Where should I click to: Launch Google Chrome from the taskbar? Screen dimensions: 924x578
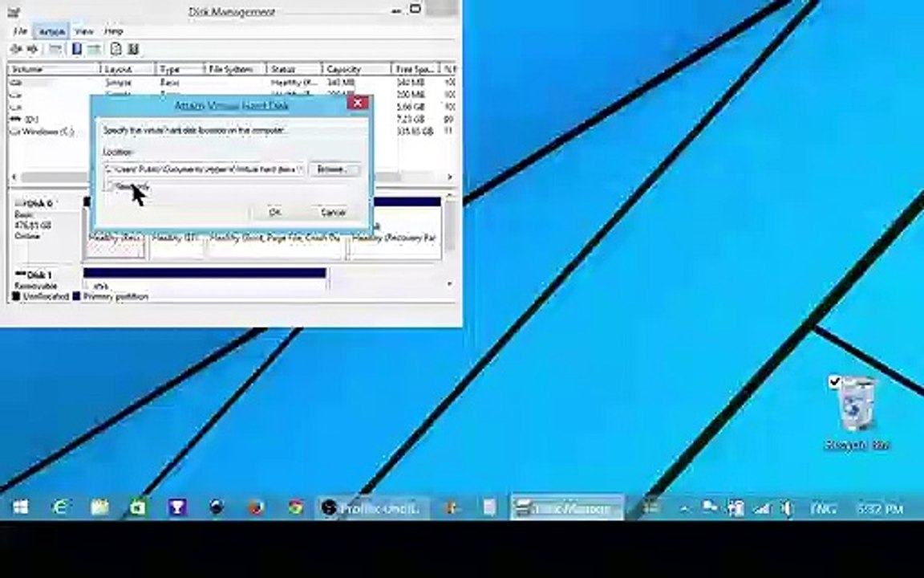[x=296, y=507]
